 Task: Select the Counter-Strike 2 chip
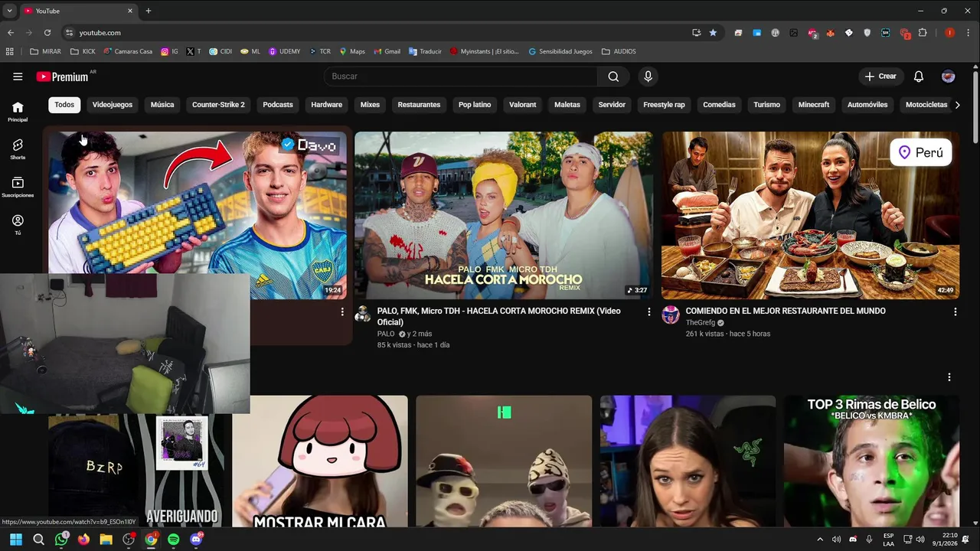coord(218,105)
